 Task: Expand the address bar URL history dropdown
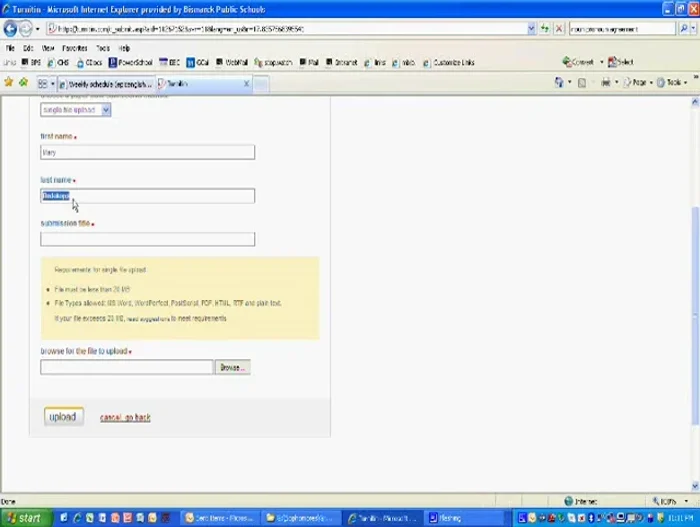pyautogui.click(x=531, y=29)
